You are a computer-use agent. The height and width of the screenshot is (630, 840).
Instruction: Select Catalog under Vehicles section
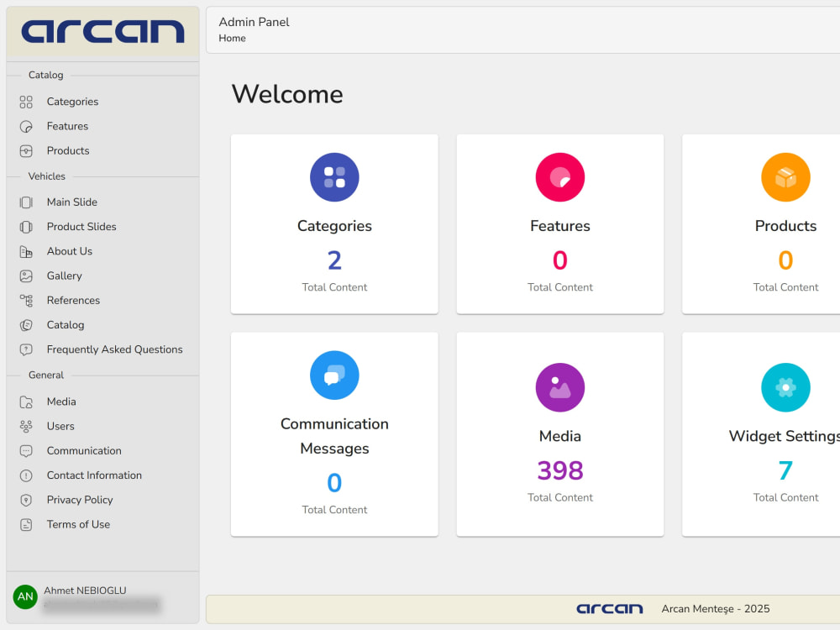pos(66,325)
